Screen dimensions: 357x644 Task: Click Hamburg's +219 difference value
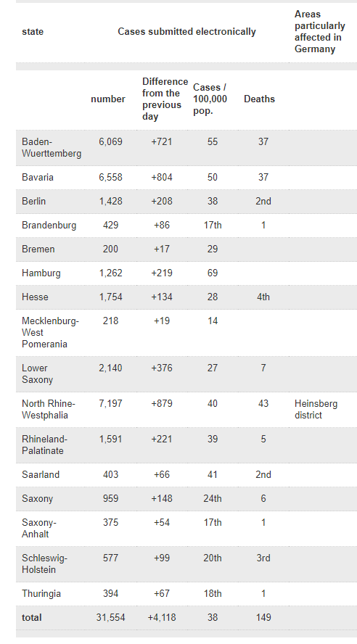[x=162, y=273]
